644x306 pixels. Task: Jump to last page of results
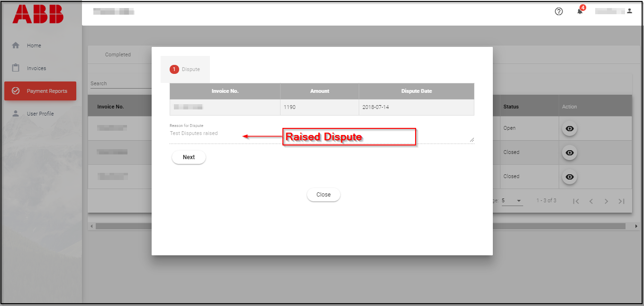tap(621, 201)
